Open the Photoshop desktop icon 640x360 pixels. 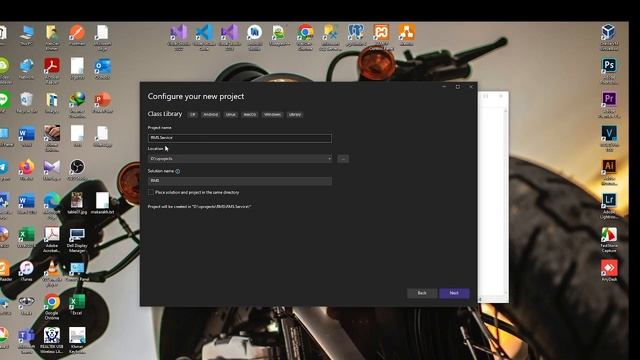point(609,70)
